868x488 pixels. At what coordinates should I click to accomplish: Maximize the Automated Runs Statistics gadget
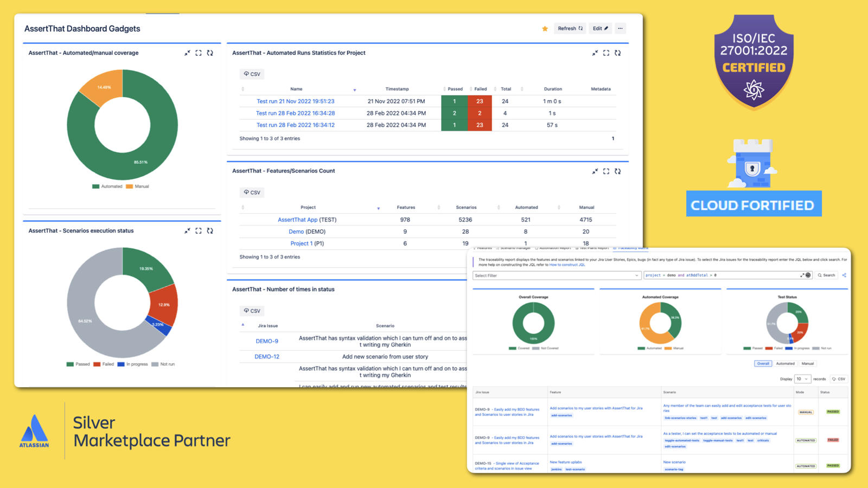pos(606,53)
